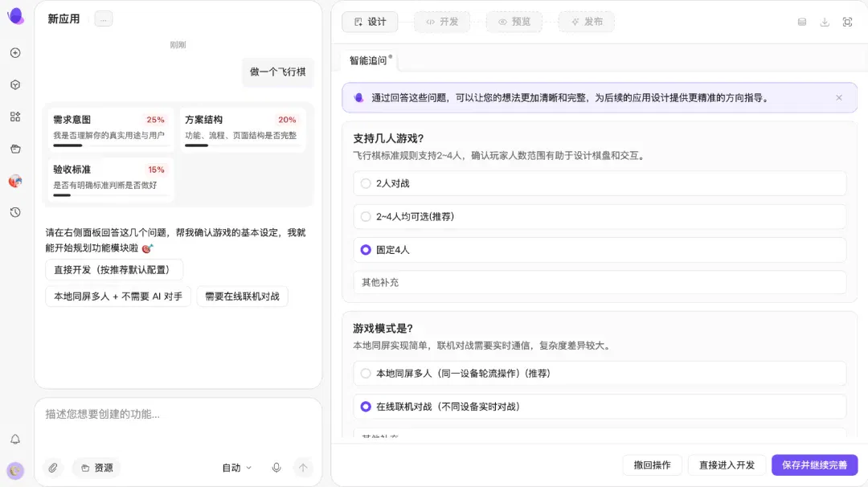Click the send arrow button
This screenshot has height=487, width=868.
pos(303,468)
